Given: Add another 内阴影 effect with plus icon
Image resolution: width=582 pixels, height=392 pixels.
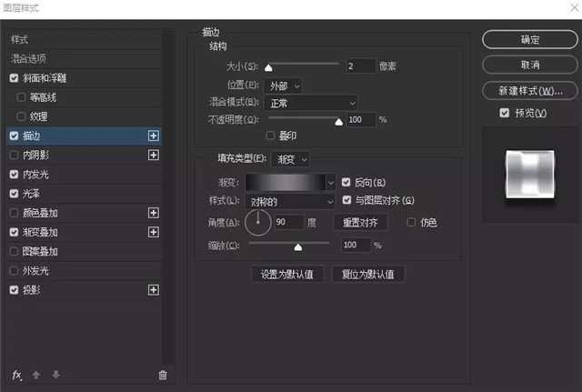Looking at the screenshot, I should pyautogui.click(x=154, y=155).
